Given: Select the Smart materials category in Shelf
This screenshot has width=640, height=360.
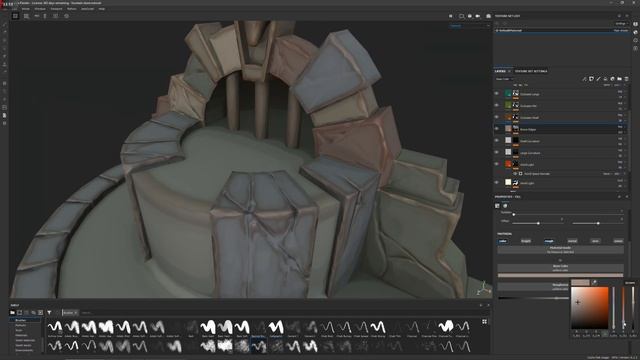Looking at the screenshot, I should 25,340.
